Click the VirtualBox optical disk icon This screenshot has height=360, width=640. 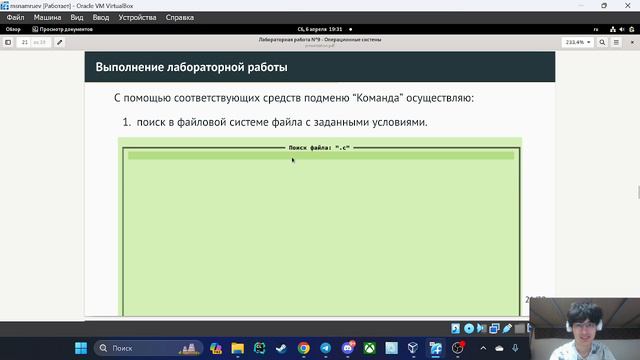(x=469, y=328)
